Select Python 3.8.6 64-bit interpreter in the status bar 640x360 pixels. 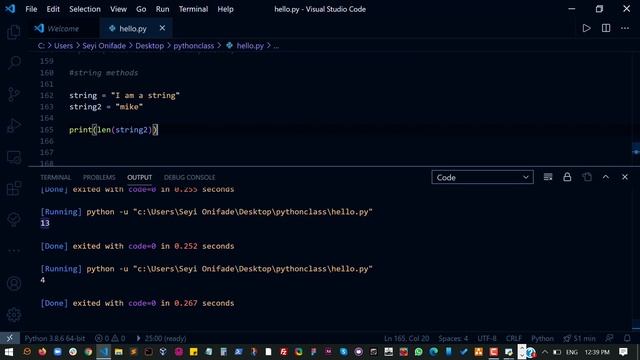click(55, 338)
